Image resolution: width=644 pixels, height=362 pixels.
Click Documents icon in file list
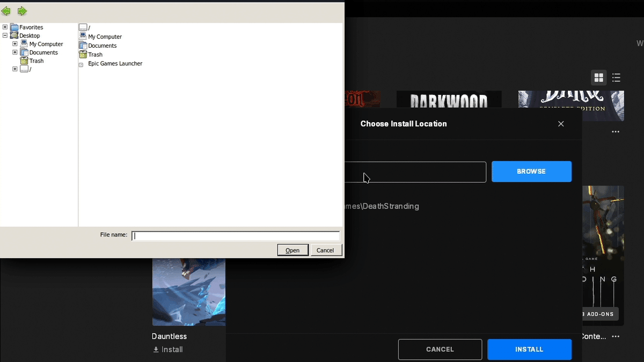tap(83, 45)
